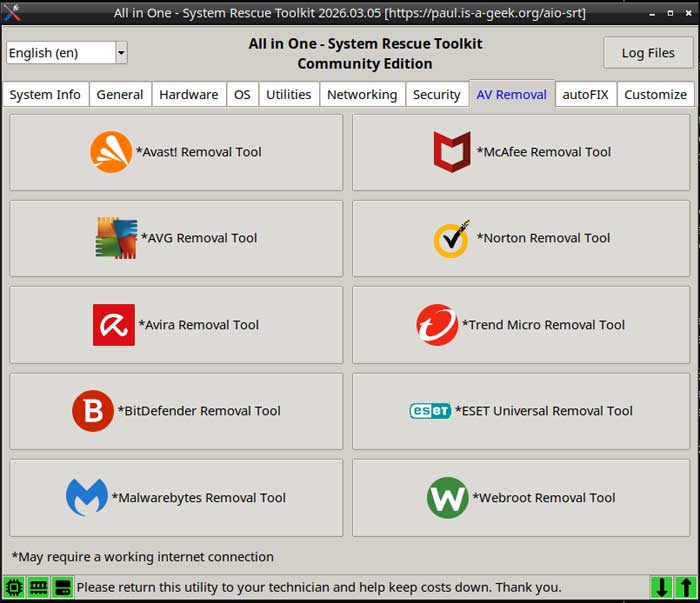
Task: Click the orange Avast logo icon
Action: [x=111, y=152]
